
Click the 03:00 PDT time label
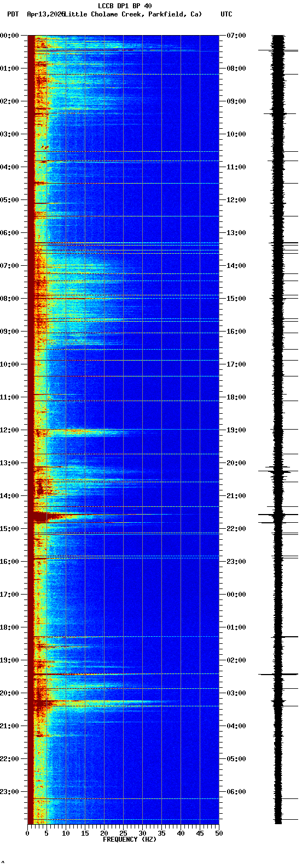9,134
